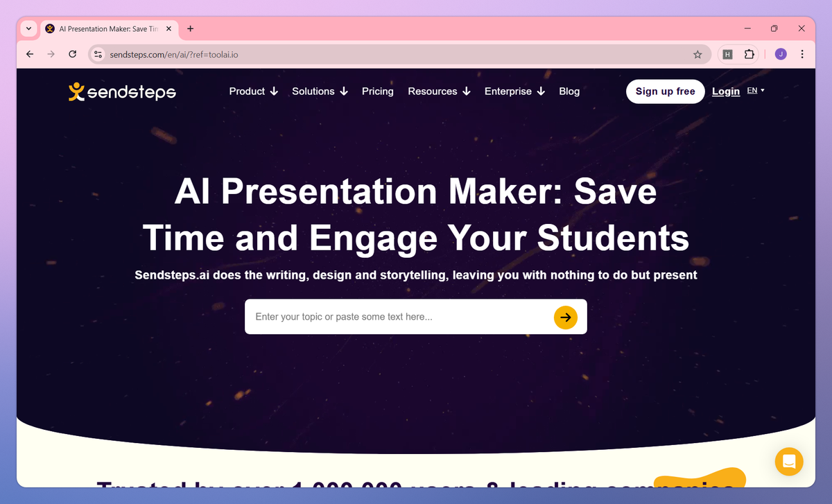Minimize the browser window
The image size is (832, 504).
(x=748, y=28)
